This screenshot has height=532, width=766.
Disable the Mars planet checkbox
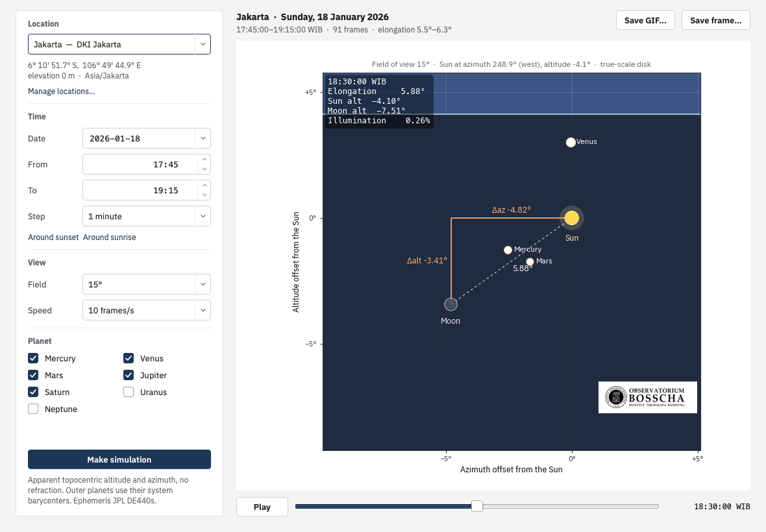pos(33,375)
